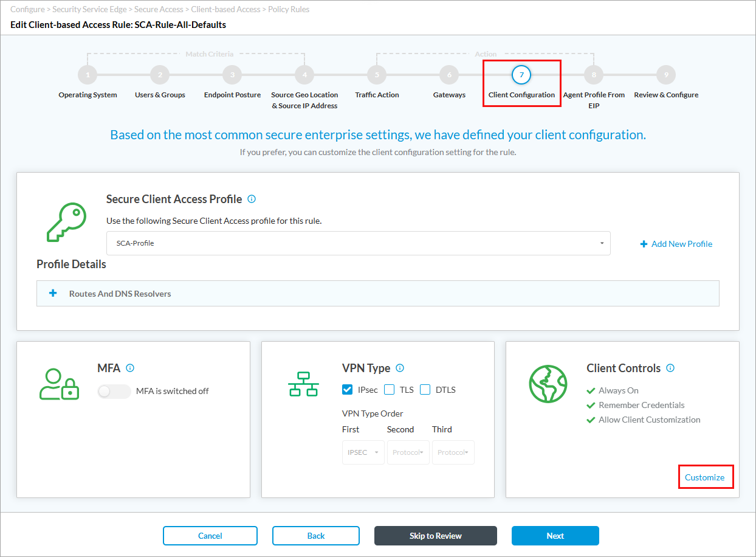This screenshot has width=756, height=557.
Task: Click the VPN Type info icon
Action: [x=400, y=368]
